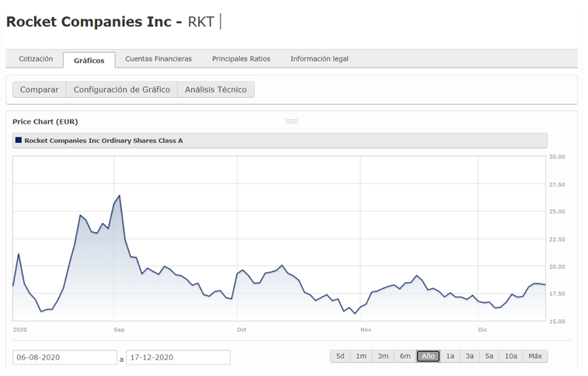Show the Máx time range
This screenshot has height=376, width=588.
534,357
